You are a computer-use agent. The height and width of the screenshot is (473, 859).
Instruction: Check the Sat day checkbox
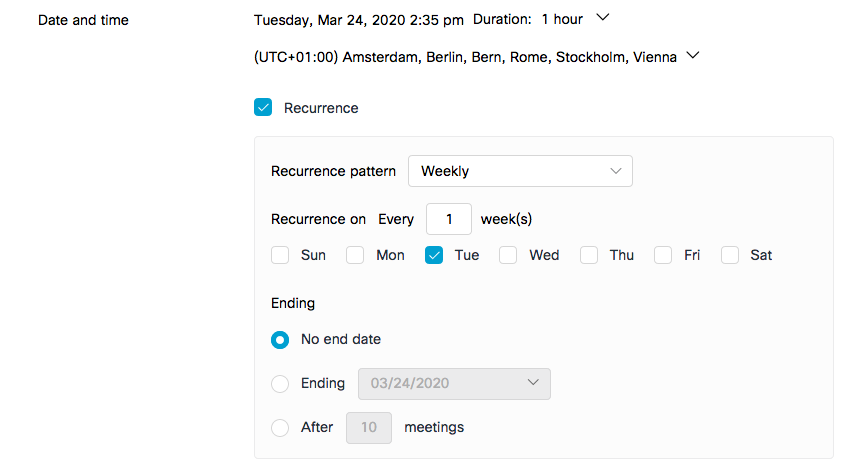[x=730, y=255]
